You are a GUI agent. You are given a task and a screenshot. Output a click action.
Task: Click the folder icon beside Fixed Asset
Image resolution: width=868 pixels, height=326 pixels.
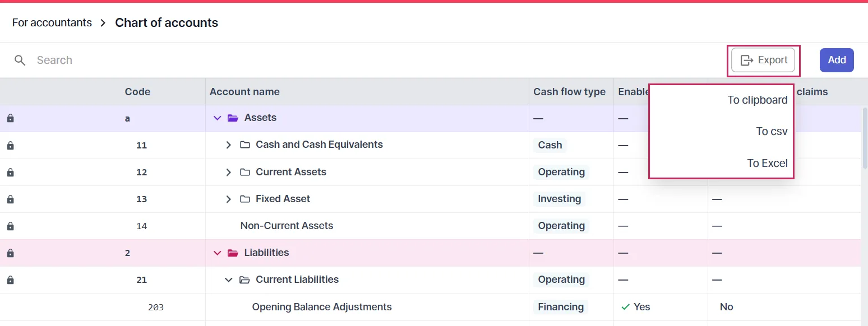pyautogui.click(x=244, y=198)
